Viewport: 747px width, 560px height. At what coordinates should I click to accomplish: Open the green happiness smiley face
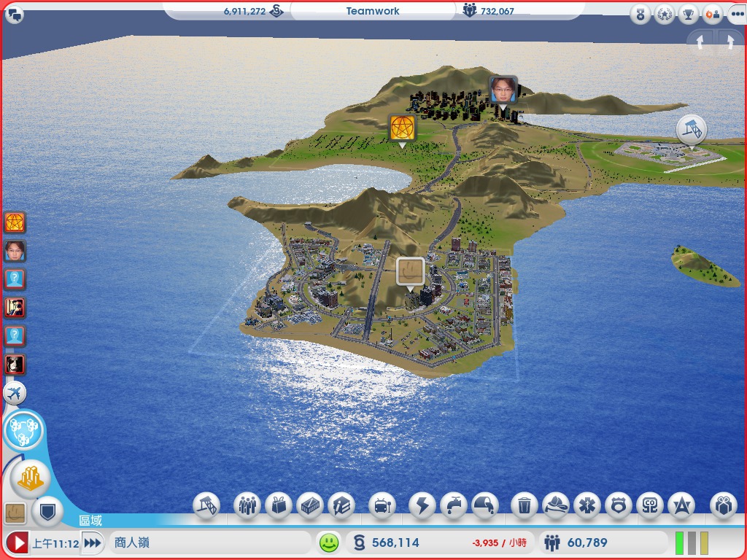[329, 542]
